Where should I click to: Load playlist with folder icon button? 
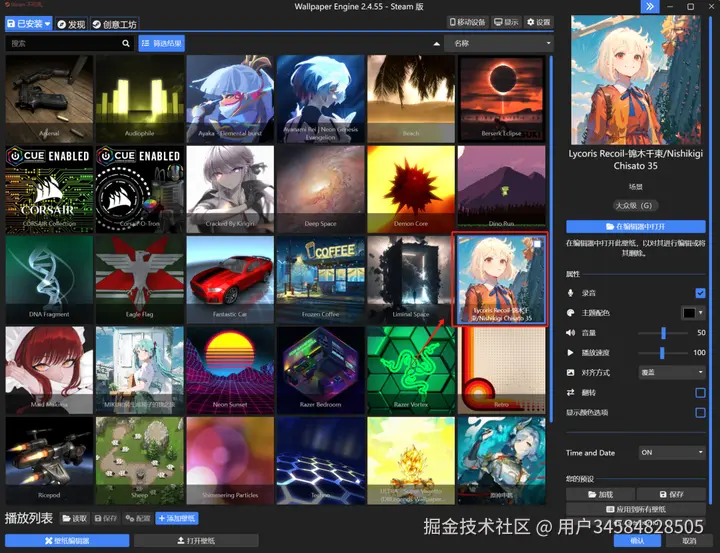coord(75,519)
